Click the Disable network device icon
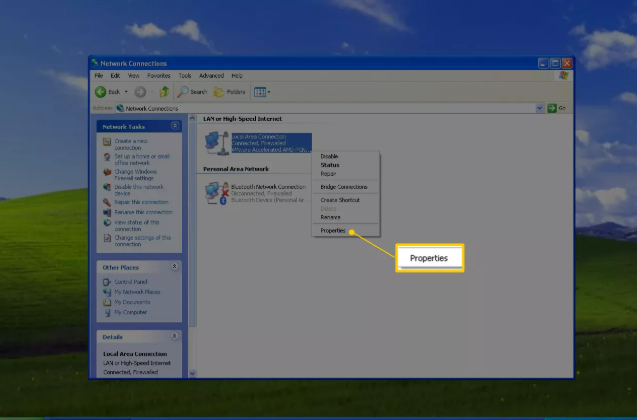This screenshot has height=420, width=637. point(107,187)
